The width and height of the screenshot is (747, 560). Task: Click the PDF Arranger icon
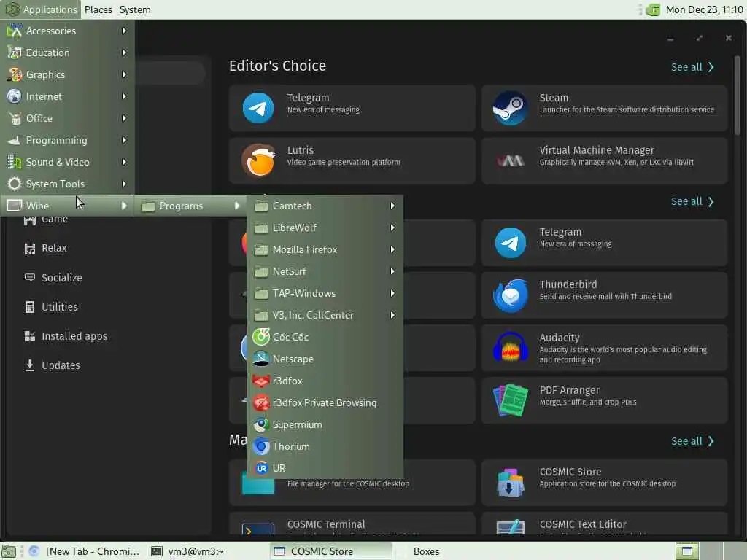pyautogui.click(x=510, y=400)
